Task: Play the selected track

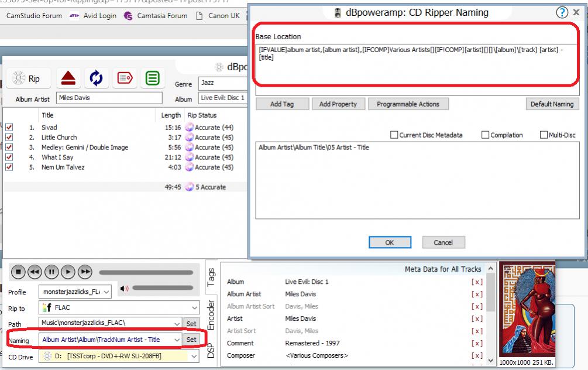Action: coord(68,272)
